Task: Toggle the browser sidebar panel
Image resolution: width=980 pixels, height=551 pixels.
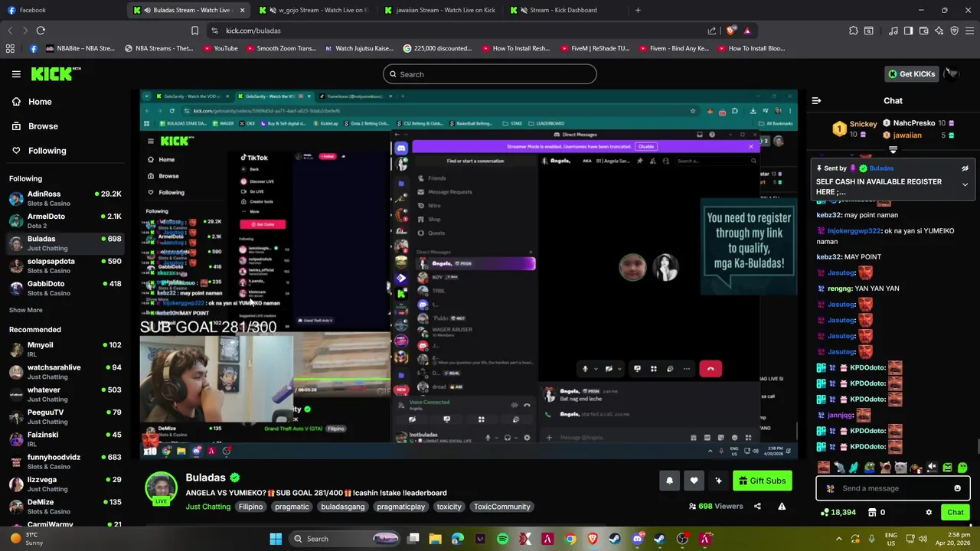Action: coord(908,31)
